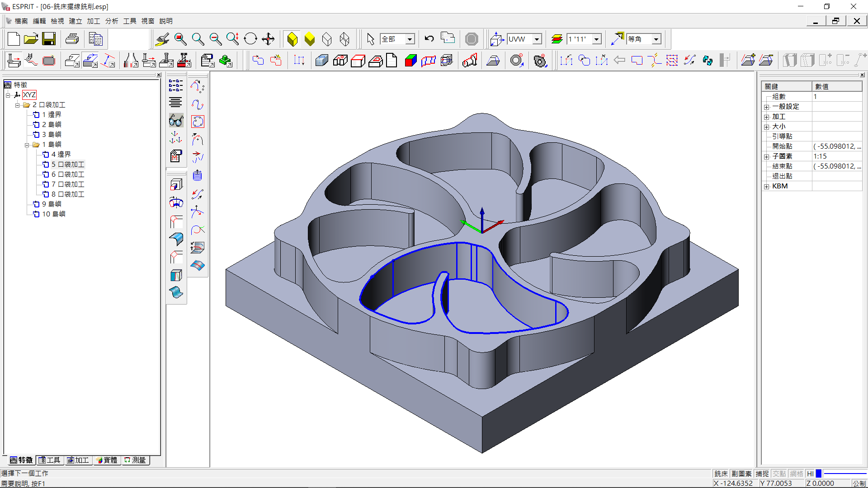This screenshot has height=488, width=868.
Task: Click the Pan view arrows icon
Action: pos(268,39)
